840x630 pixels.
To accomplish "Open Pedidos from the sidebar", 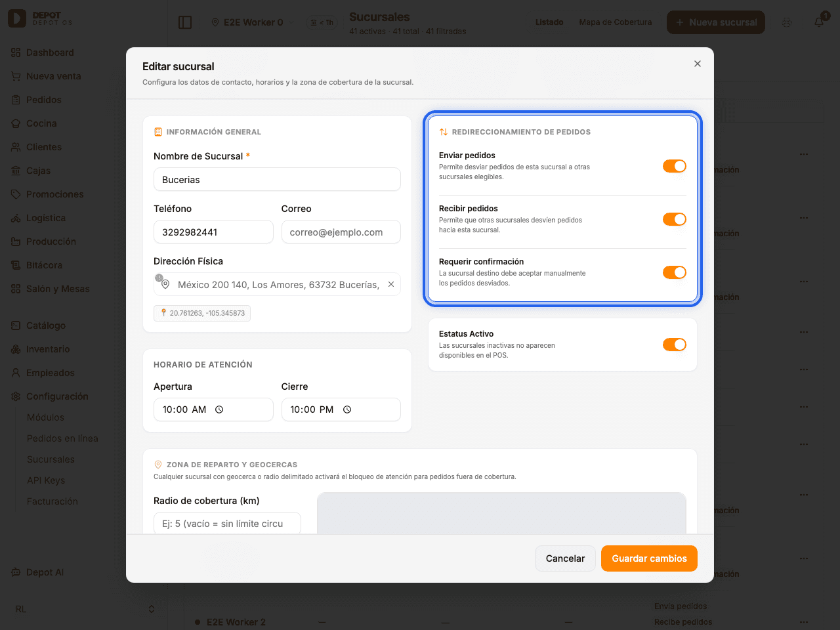I will pos(43,100).
